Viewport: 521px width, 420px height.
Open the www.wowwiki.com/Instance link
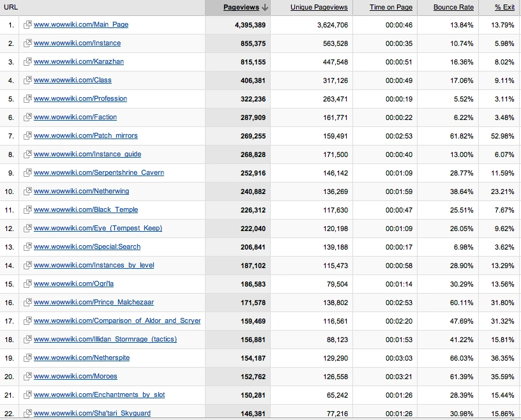point(77,43)
